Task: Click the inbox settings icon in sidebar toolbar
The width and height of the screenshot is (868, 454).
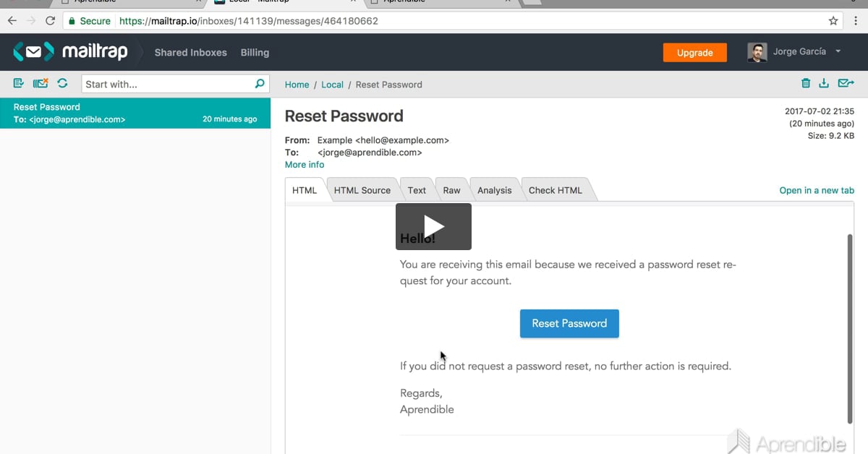Action: pos(19,84)
